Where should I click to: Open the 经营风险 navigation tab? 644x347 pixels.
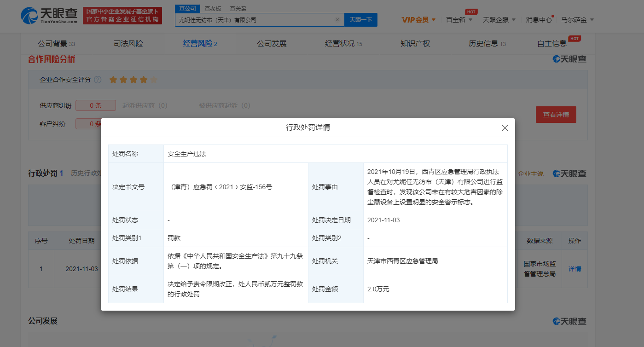pyautogui.click(x=200, y=44)
